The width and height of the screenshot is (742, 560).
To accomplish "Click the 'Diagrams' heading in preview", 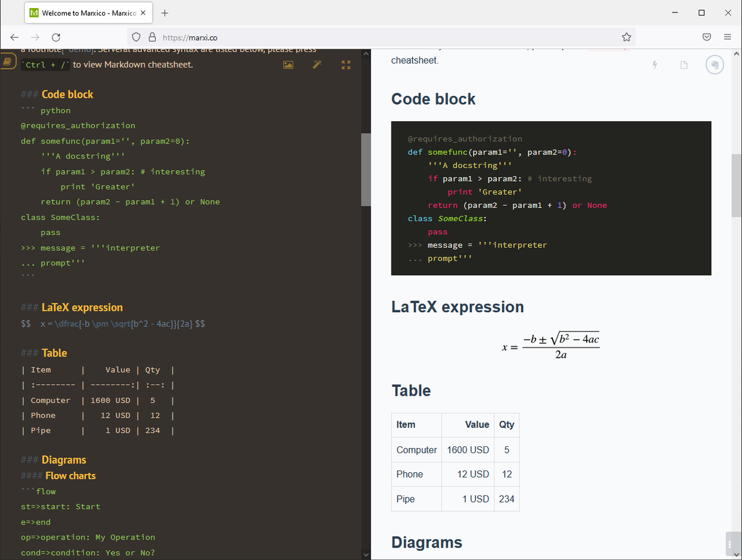I will point(427,543).
